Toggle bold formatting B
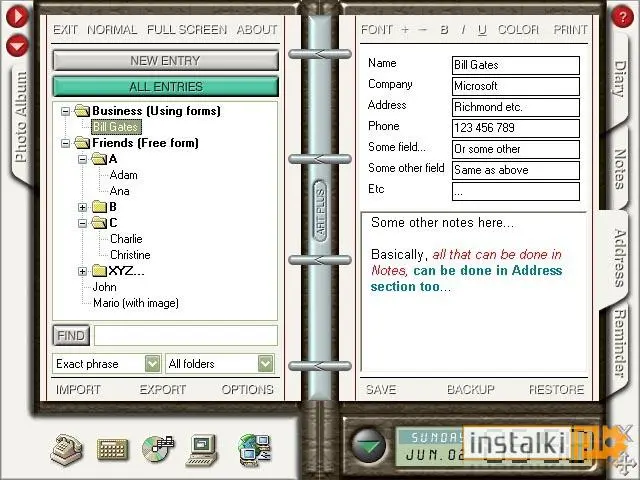Viewport: 640px width, 480px height. tap(444, 30)
